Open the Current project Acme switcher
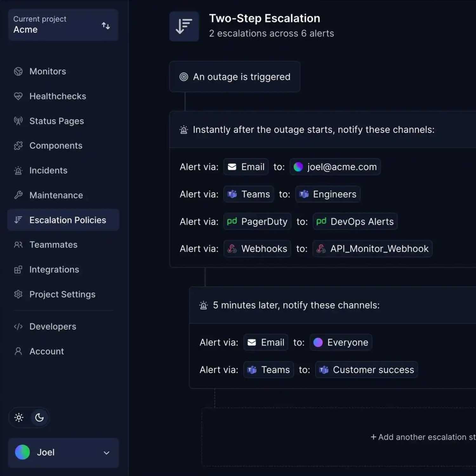476x476 pixels. pos(63,25)
